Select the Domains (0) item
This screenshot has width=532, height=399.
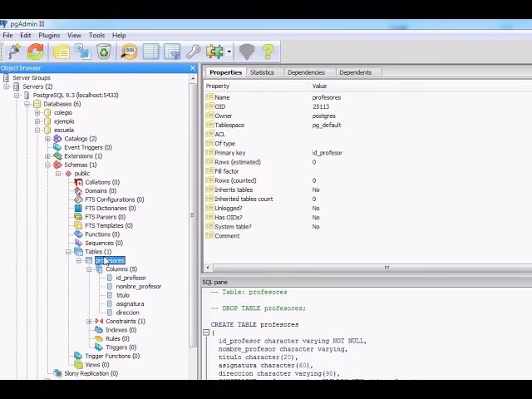[101, 191]
